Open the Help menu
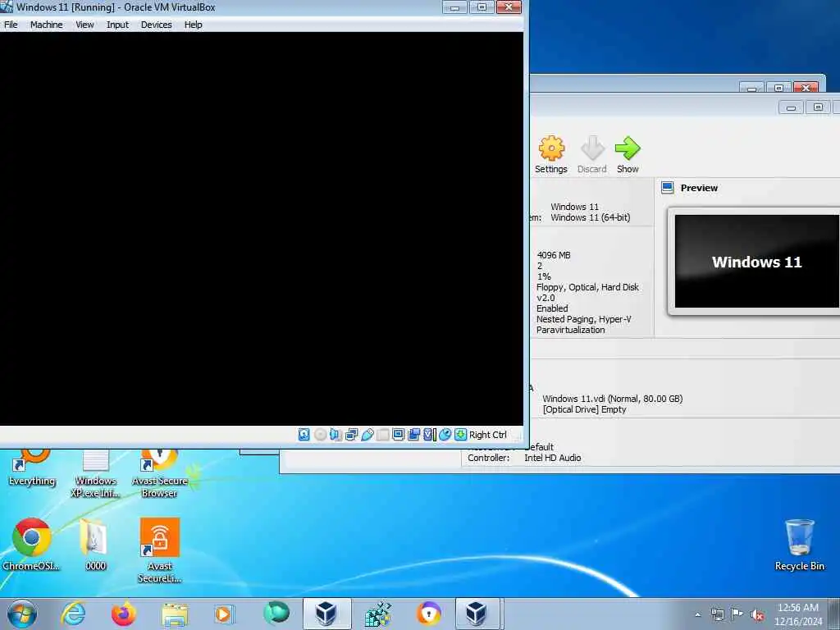This screenshot has height=630, width=840. pos(193,25)
